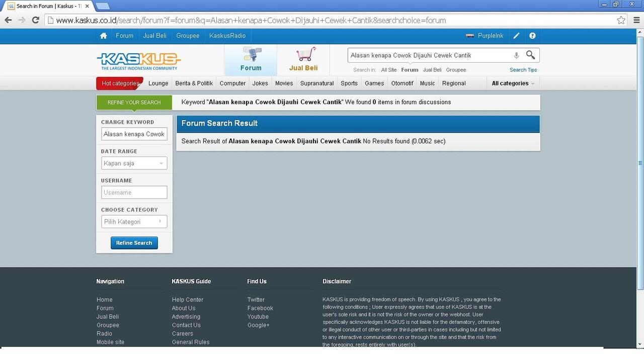Open the Search Tips link

click(523, 70)
